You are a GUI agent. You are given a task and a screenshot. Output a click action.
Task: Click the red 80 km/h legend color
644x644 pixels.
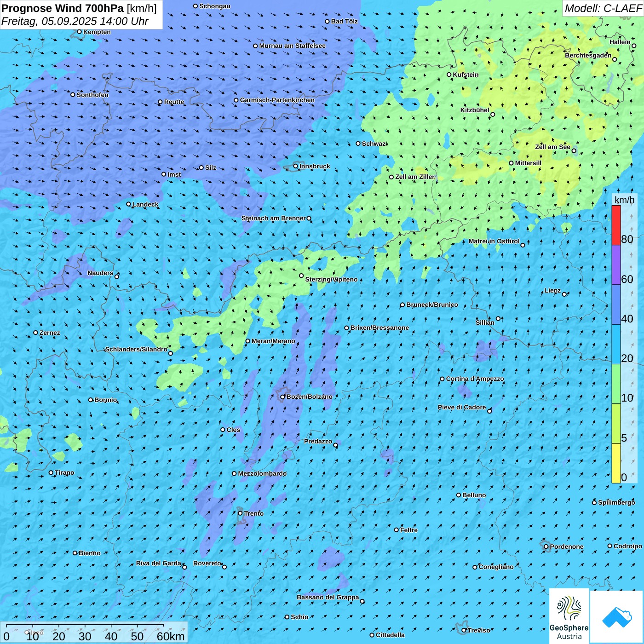pos(616,225)
